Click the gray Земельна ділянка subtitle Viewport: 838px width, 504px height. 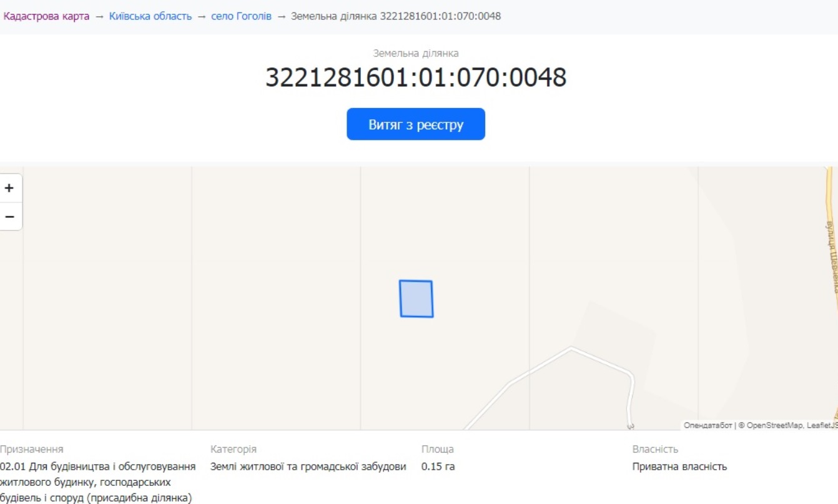[416, 54]
